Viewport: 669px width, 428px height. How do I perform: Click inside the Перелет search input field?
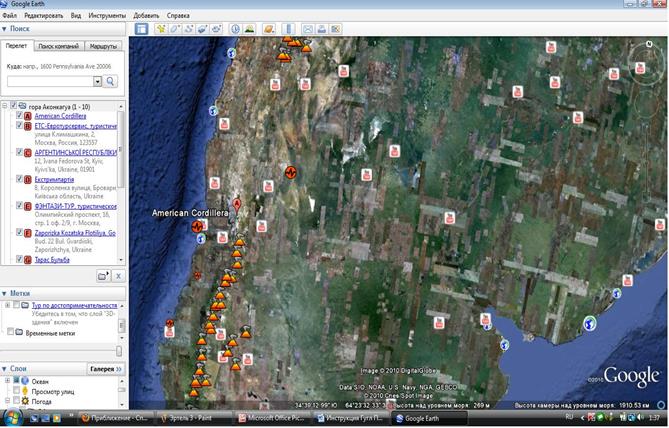50,81
